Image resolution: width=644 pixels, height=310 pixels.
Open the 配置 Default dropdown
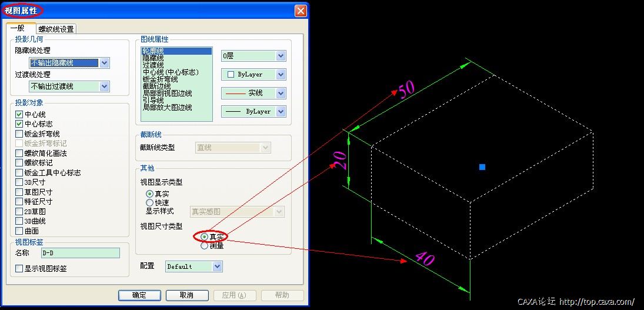tap(217, 266)
